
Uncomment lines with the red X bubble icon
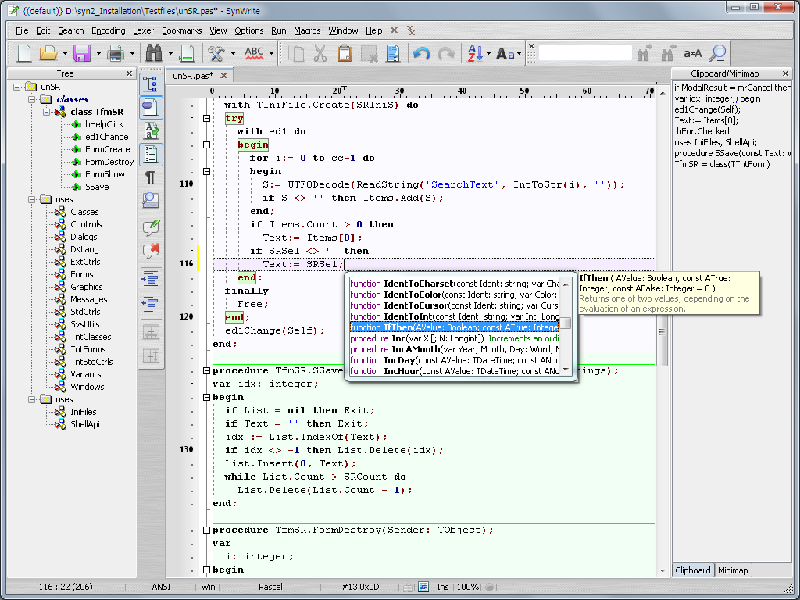[151, 251]
